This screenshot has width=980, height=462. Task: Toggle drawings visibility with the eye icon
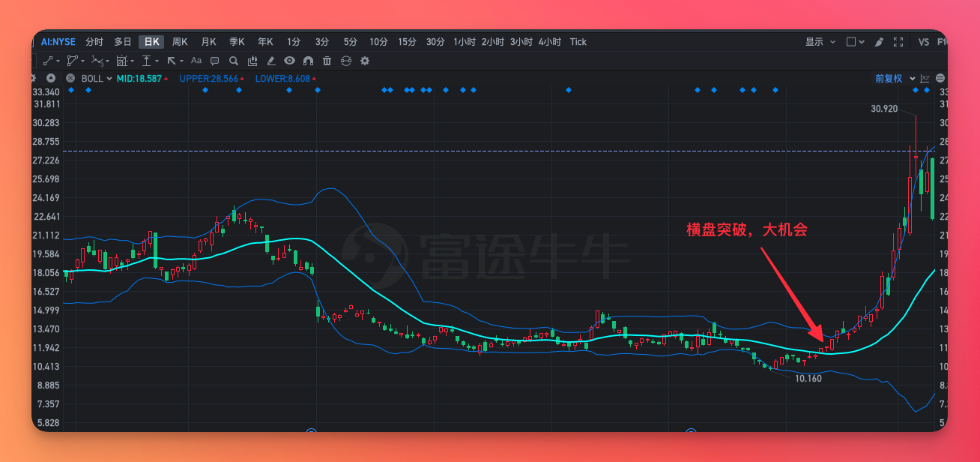click(x=290, y=61)
